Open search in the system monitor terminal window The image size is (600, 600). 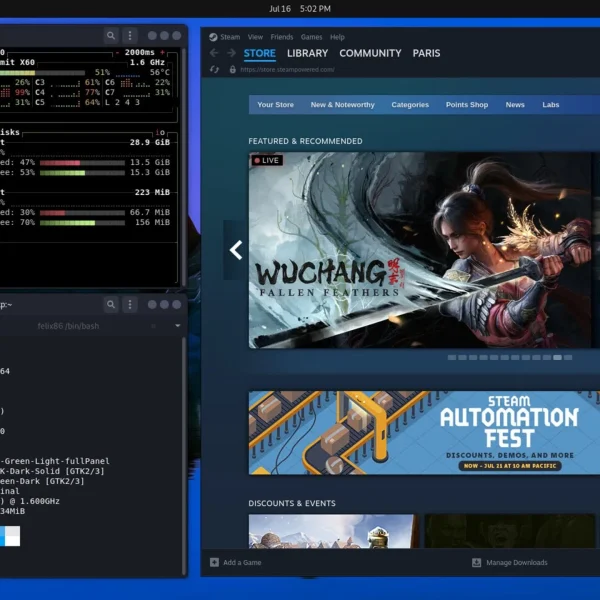pos(111,36)
